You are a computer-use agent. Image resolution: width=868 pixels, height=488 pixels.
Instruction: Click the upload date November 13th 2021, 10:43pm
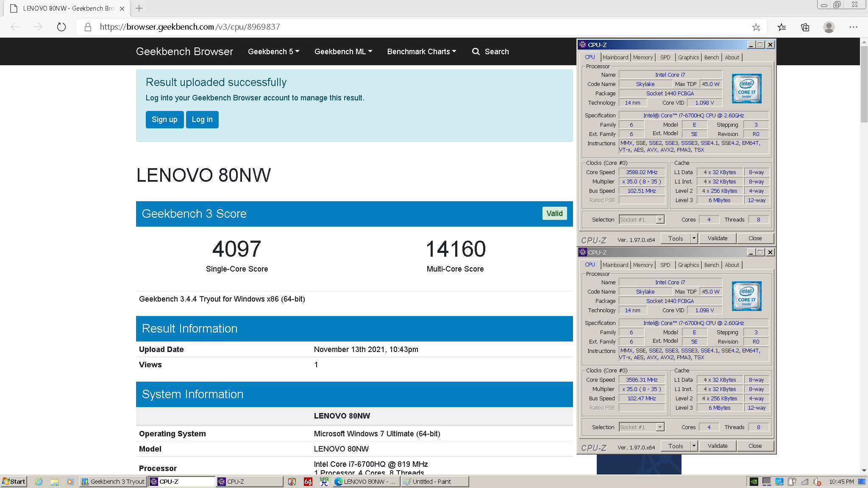tap(366, 349)
